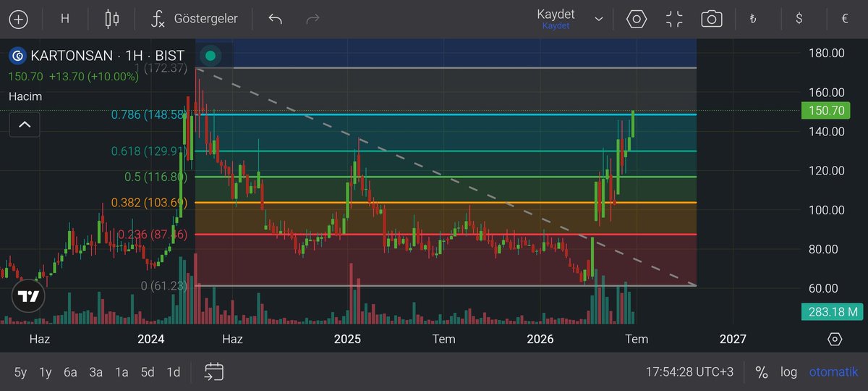Select the 1a time range

click(122, 372)
